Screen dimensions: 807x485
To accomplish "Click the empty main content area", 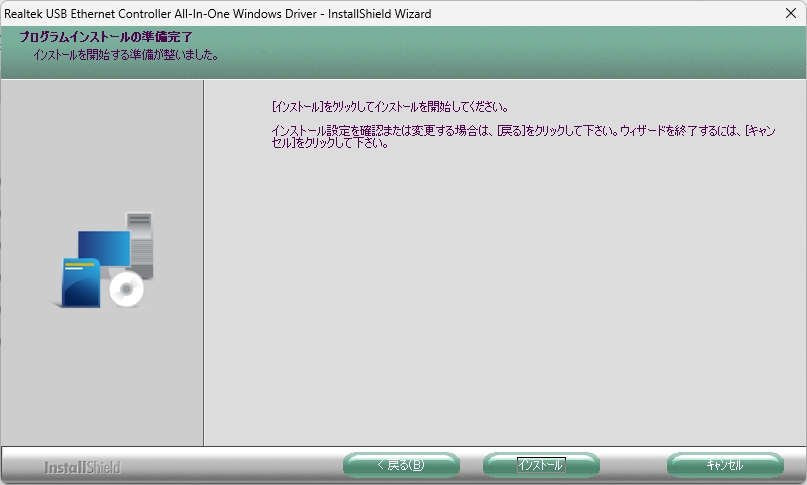I will tap(500, 300).
